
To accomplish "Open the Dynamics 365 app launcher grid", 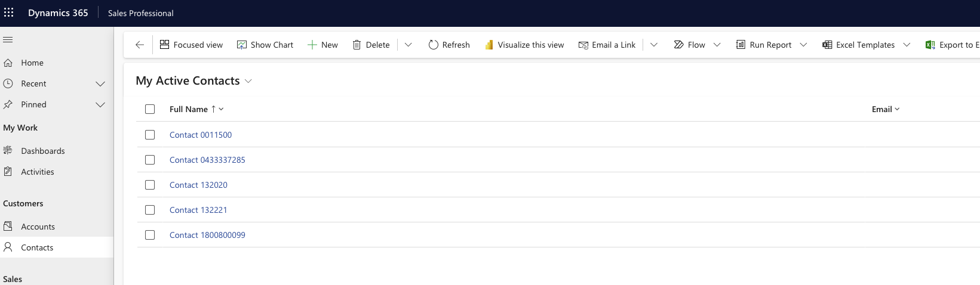I will 9,13.
